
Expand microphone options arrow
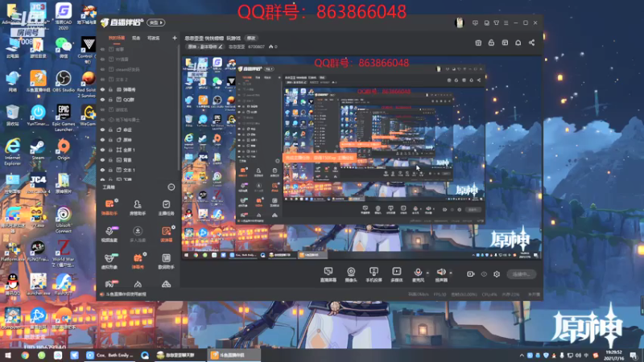427,273
